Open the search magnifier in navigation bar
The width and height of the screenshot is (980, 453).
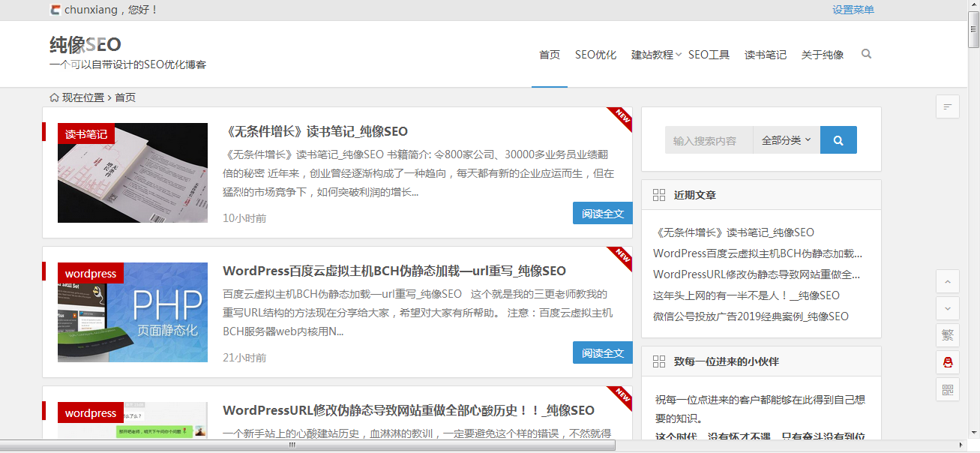click(x=867, y=54)
